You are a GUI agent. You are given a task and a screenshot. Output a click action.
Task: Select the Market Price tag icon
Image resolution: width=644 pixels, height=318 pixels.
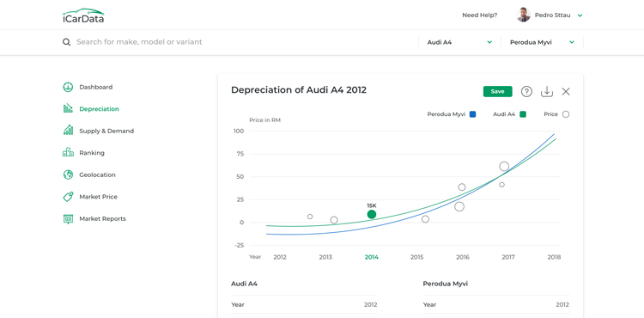click(68, 197)
